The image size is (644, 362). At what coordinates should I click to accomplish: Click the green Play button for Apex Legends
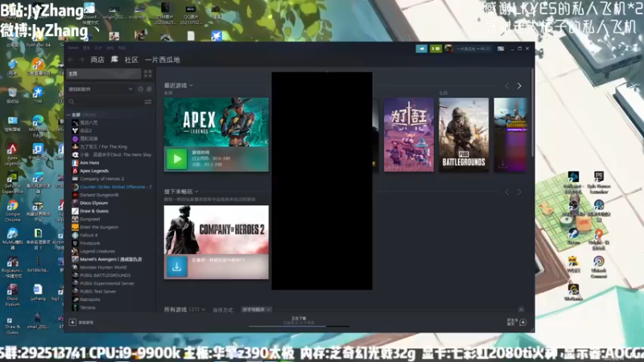pos(177,158)
